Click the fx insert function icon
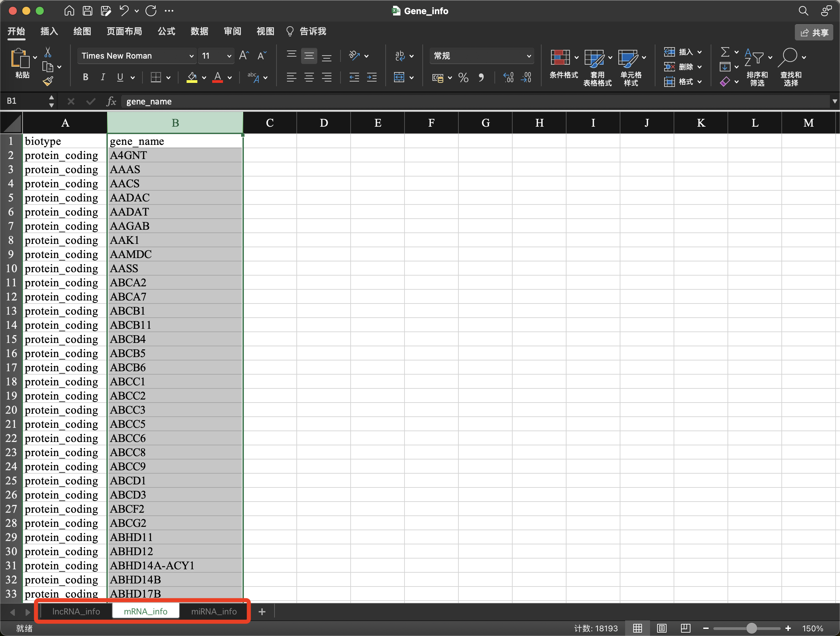Screen dimensions: 840x636 111,101
